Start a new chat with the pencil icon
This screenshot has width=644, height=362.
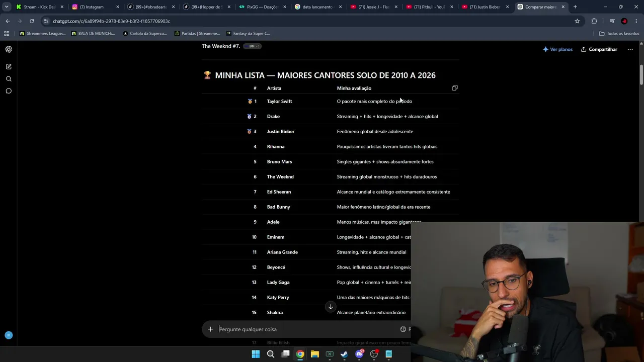click(x=9, y=66)
